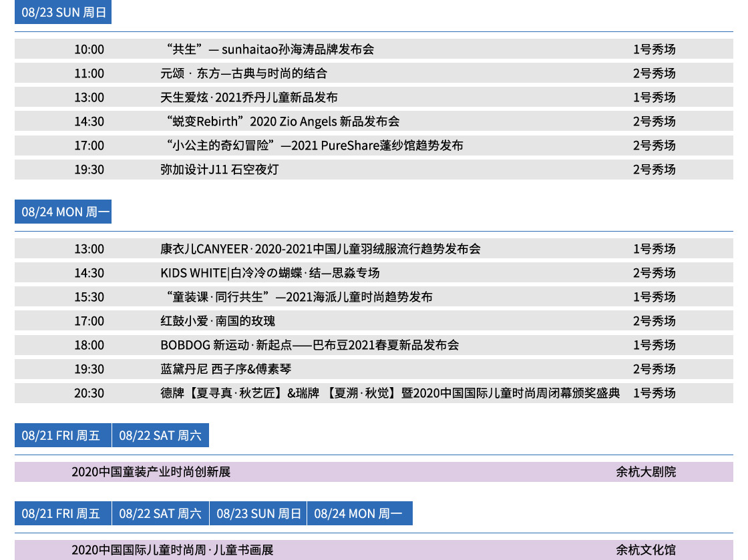Screen dimensions: 748x560
Task: Select the 19:30 time in the 蓝黛丹尼 row
Action: pyautogui.click(x=89, y=369)
